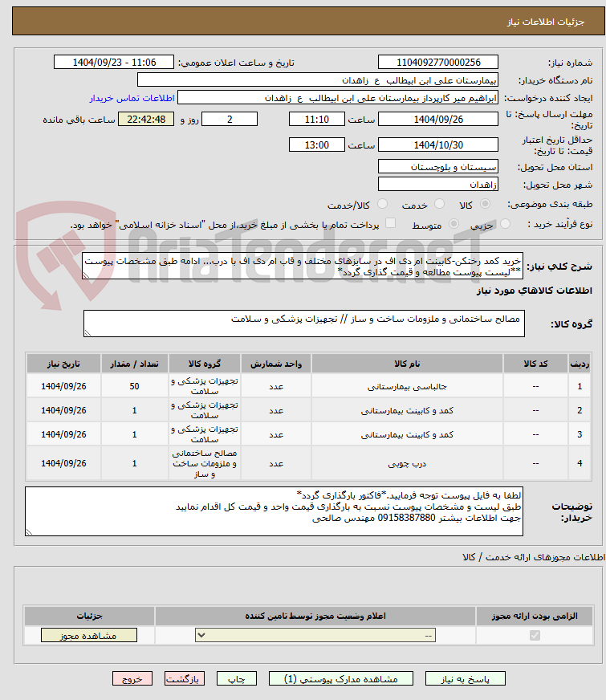606x700 pixels.
Task: Click the پاسخ به نیاز button
Action: [x=465, y=679]
